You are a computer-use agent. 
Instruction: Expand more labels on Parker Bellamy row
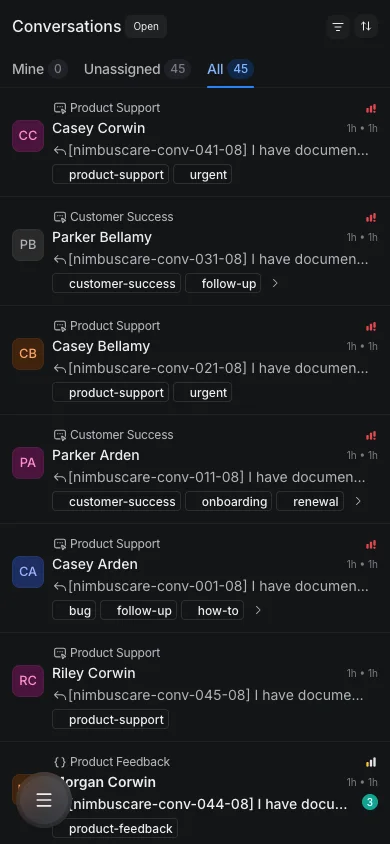[x=275, y=283]
